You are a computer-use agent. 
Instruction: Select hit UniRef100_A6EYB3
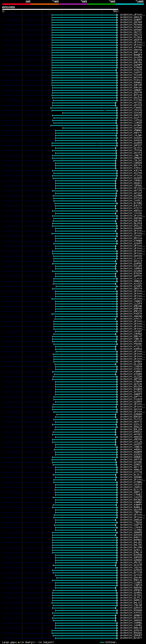pos(131,221)
